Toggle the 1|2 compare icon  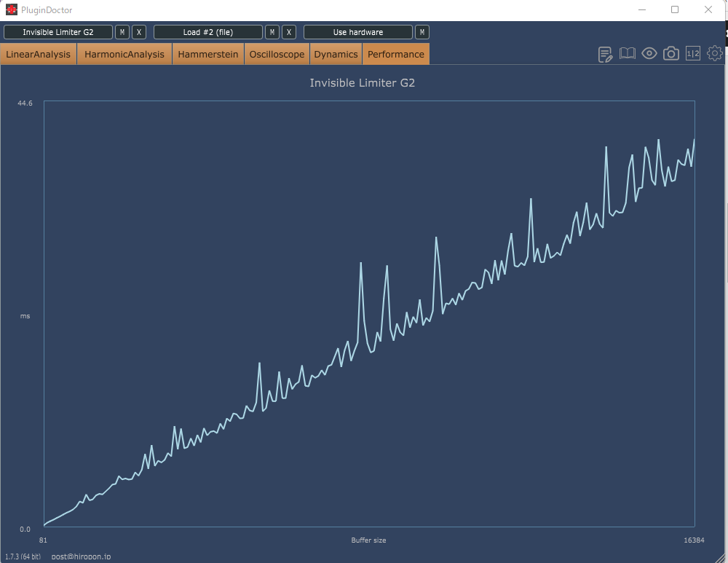693,54
